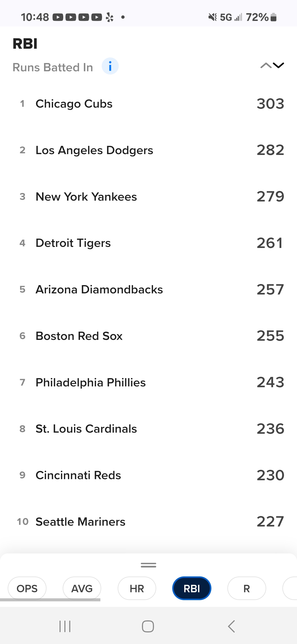297x644 pixels.
Task: Select the New York Yankees entry
Action: 148,197
